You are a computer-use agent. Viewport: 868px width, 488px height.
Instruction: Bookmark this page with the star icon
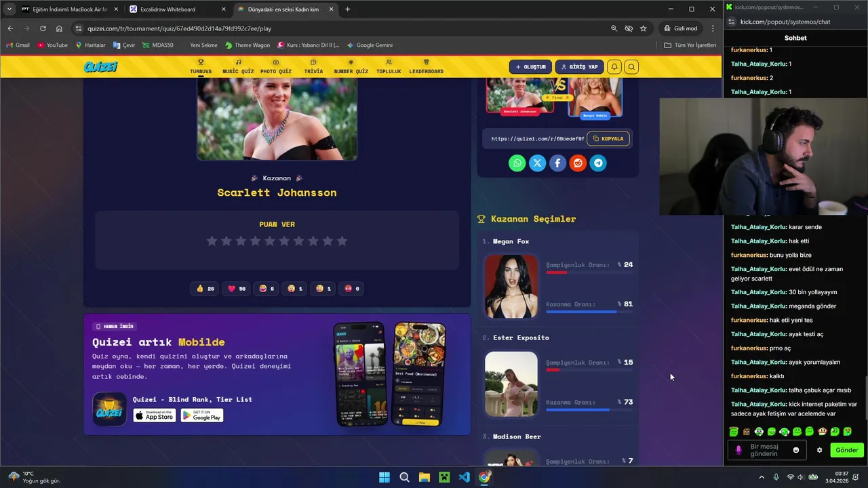tap(643, 28)
